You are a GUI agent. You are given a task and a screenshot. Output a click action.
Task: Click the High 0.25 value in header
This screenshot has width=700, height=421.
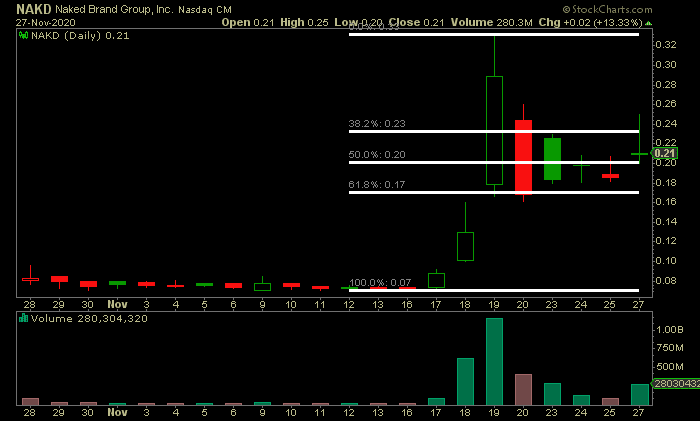point(304,22)
